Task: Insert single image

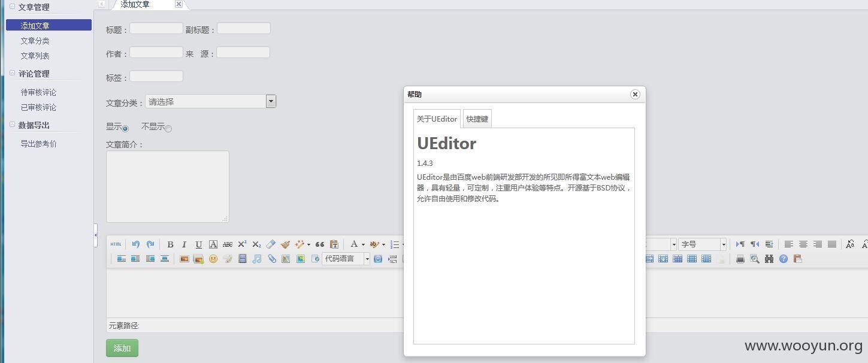Action: tap(184, 259)
